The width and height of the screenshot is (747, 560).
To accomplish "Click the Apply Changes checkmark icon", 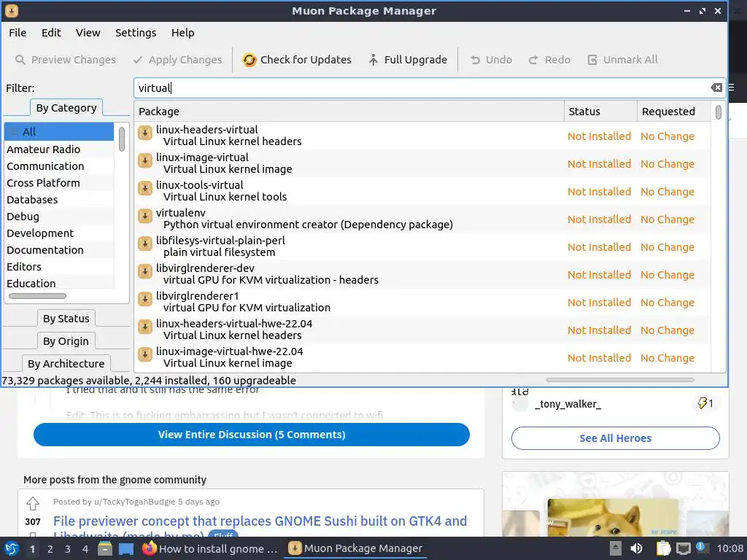I will point(138,60).
